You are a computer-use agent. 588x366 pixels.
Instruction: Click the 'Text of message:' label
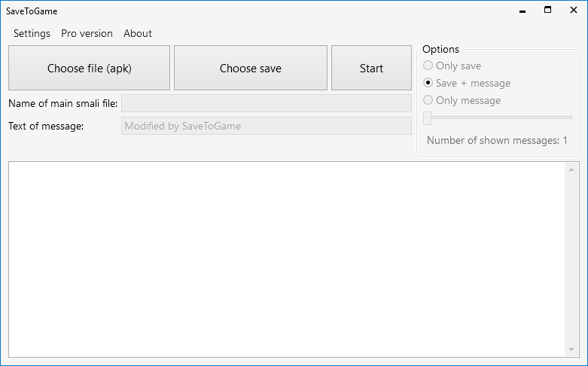coord(46,126)
